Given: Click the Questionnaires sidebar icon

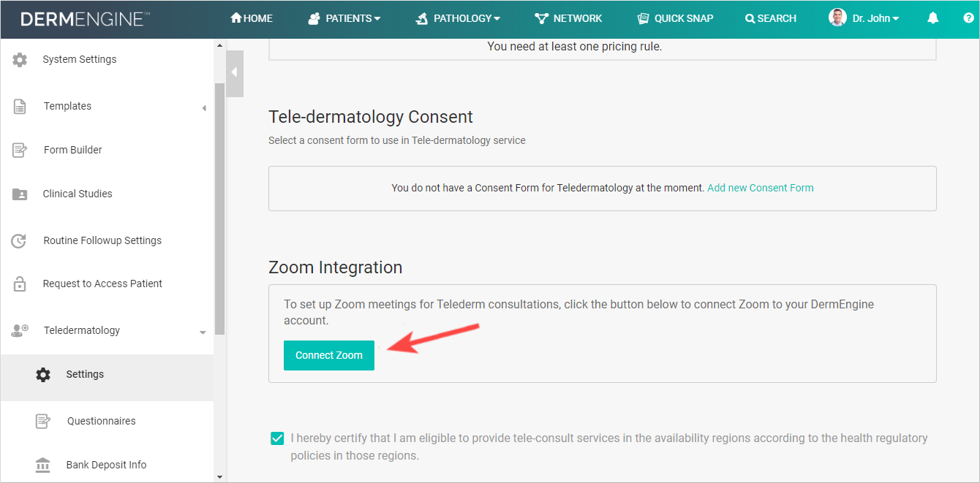Looking at the screenshot, I should (43, 421).
